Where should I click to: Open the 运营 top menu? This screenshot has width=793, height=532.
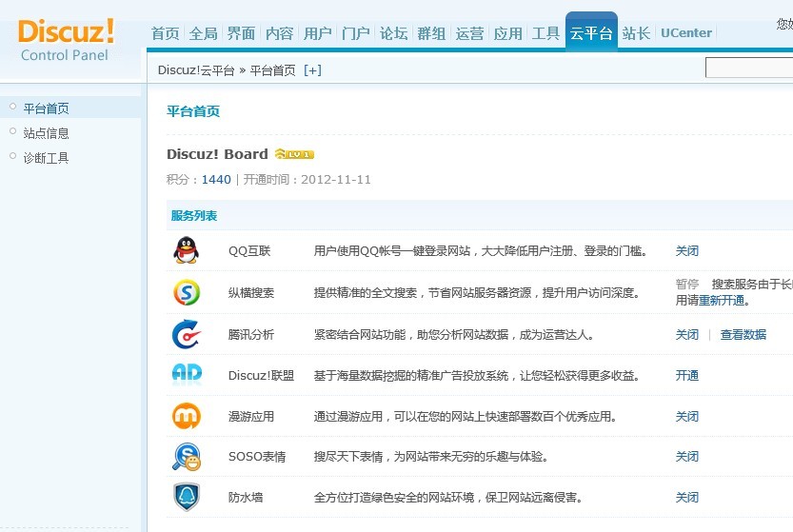[469, 33]
